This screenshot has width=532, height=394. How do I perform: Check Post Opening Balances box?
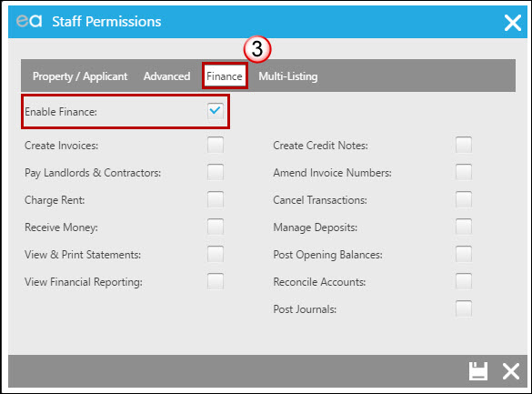[464, 254]
